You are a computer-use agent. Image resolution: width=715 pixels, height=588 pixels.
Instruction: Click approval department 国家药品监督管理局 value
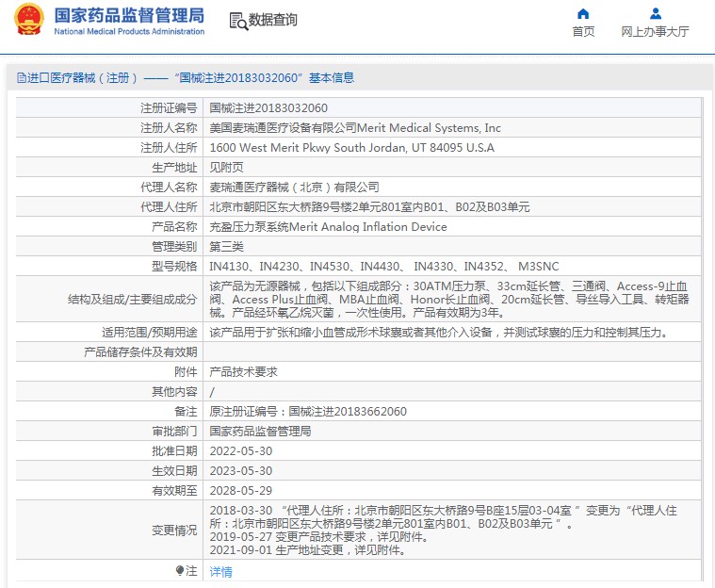tap(260, 431)
